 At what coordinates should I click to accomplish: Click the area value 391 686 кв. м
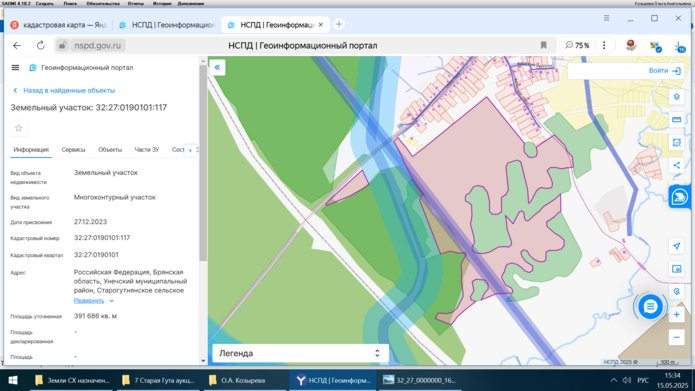click(95, 316)
